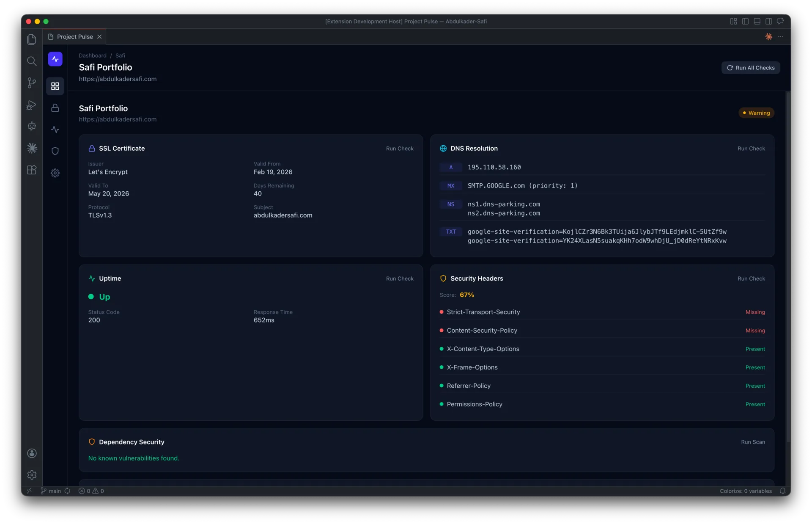Click the Response Time 652ms value
Image resolution: width=812 pixels, height=524 pixels.
point(264,320)
